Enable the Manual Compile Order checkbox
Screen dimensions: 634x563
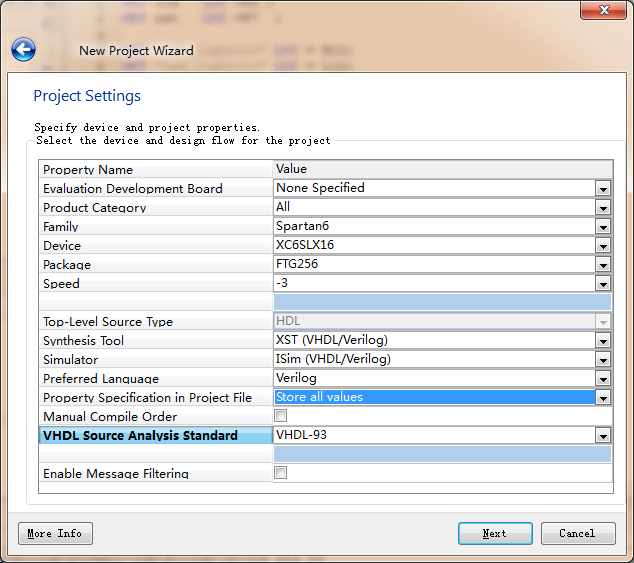(x=281, y=416)
